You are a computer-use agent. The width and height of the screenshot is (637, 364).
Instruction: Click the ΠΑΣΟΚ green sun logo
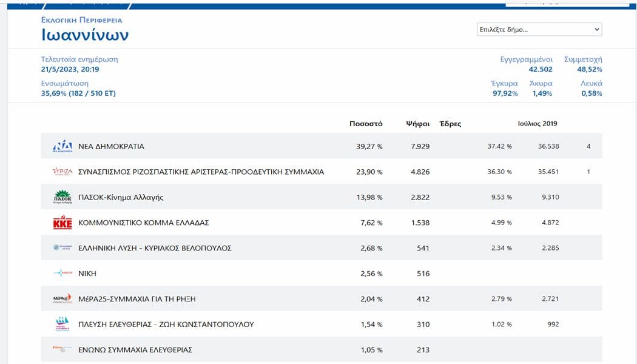tap(62, 197)
